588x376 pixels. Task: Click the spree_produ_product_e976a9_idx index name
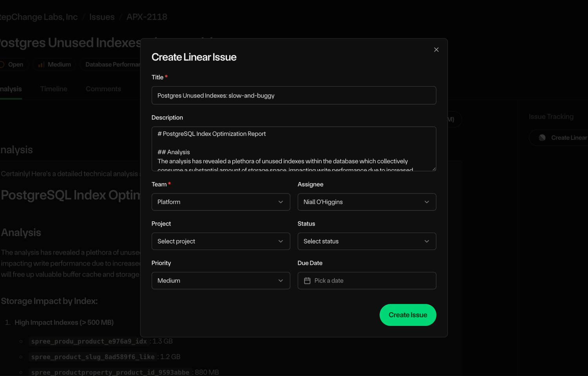click(89, 342)
